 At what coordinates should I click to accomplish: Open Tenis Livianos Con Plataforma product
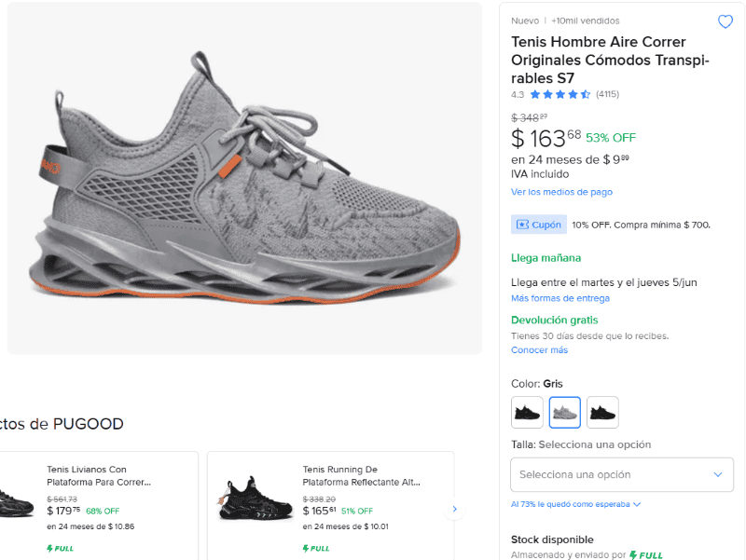99,475
